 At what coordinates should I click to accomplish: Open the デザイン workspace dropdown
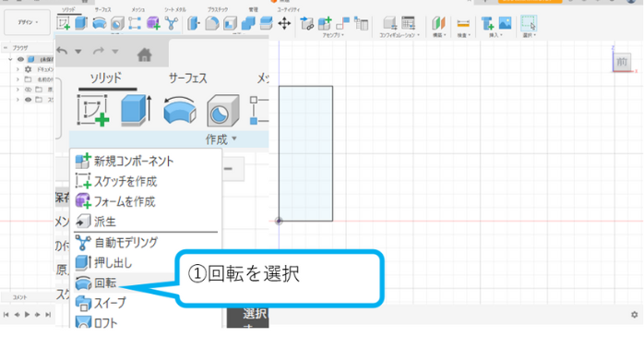coord(28,22)
